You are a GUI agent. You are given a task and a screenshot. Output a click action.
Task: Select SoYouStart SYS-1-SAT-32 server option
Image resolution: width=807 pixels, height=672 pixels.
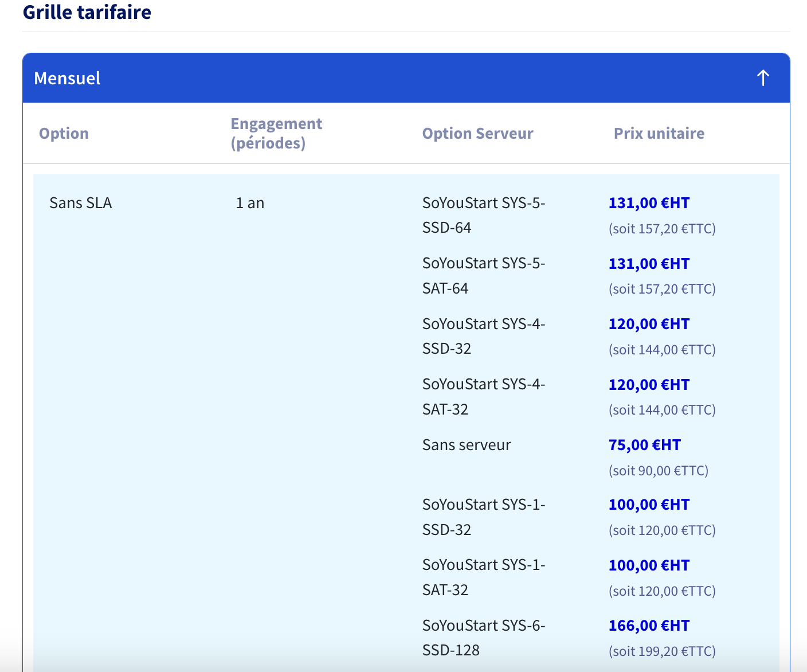pos(484,577)
